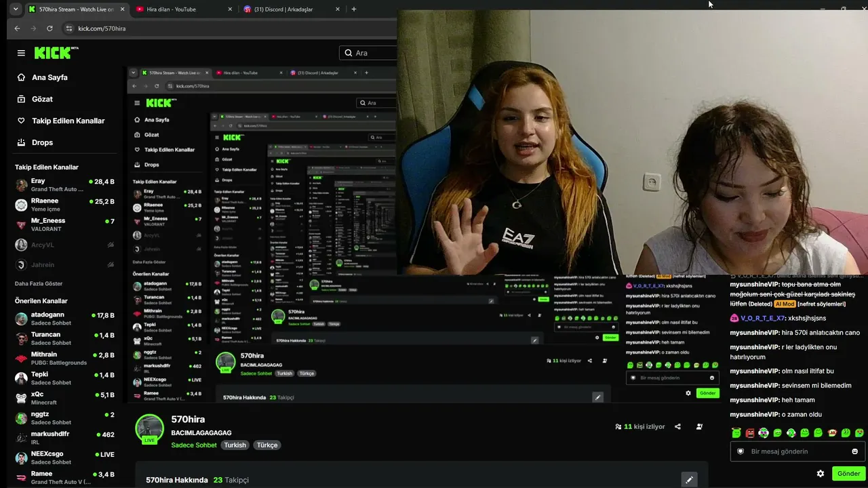This screenshot has width=868, height=488.
Task: Edit the 570hira Hakkında section
Action: (689, 480)
